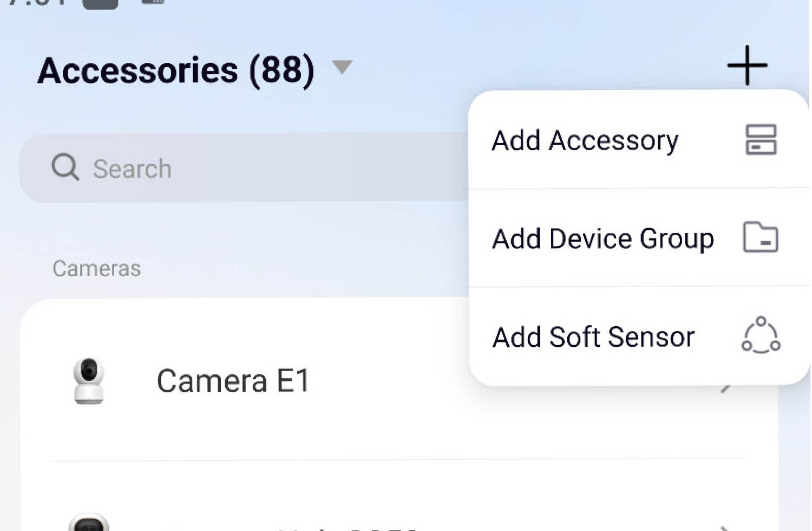Viewport: 812px width, 531px height.
Task: Click the chevron on the bottom camera row
Action: (x=725, y=527)
